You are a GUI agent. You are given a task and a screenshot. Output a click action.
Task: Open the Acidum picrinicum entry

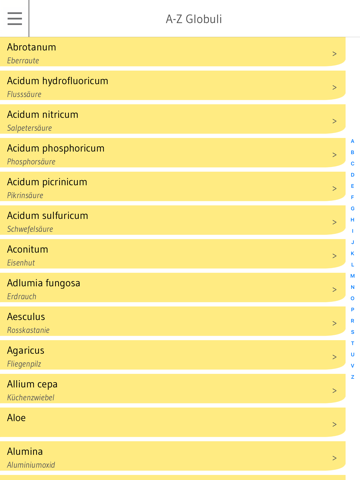click(173, 186)
